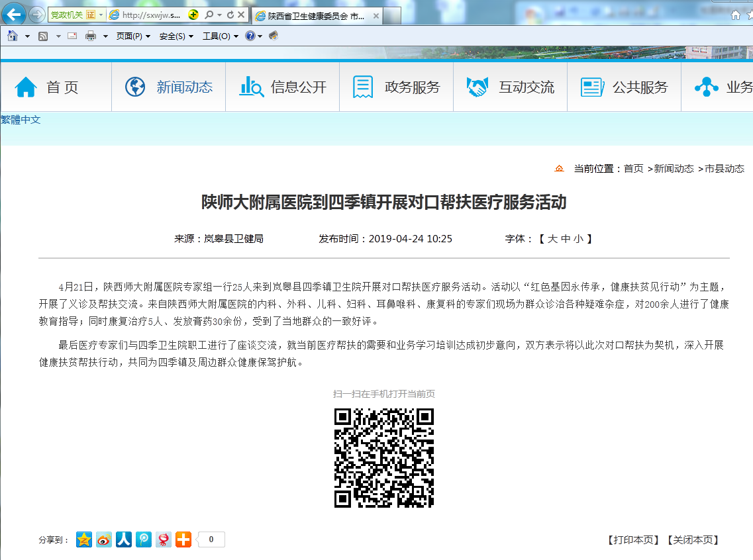This screenshot has width=753, height=560.
Task: Click the orange breadcrumb home icon
Action: (559, 168)
